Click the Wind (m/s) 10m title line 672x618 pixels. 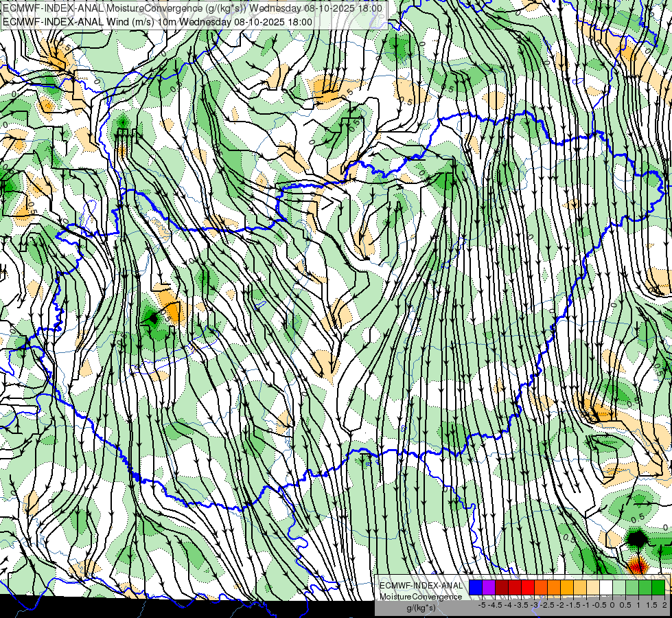tap(157, 22)
